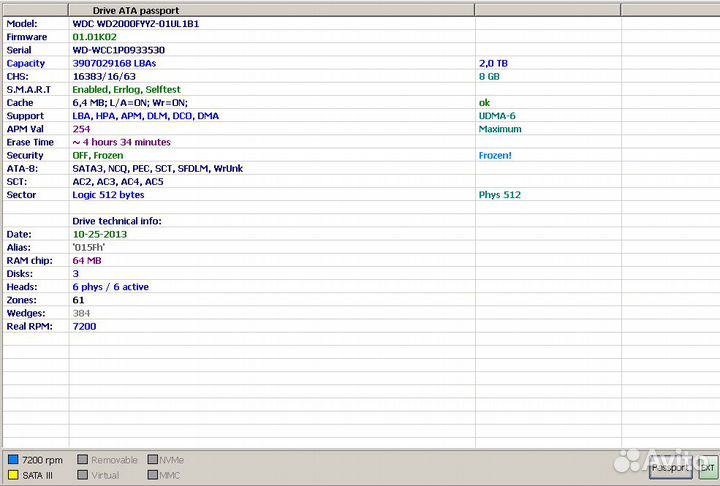Select Sector value Logic 512 bytes
The width and height of the screenshot is (720, 486).
108,195
